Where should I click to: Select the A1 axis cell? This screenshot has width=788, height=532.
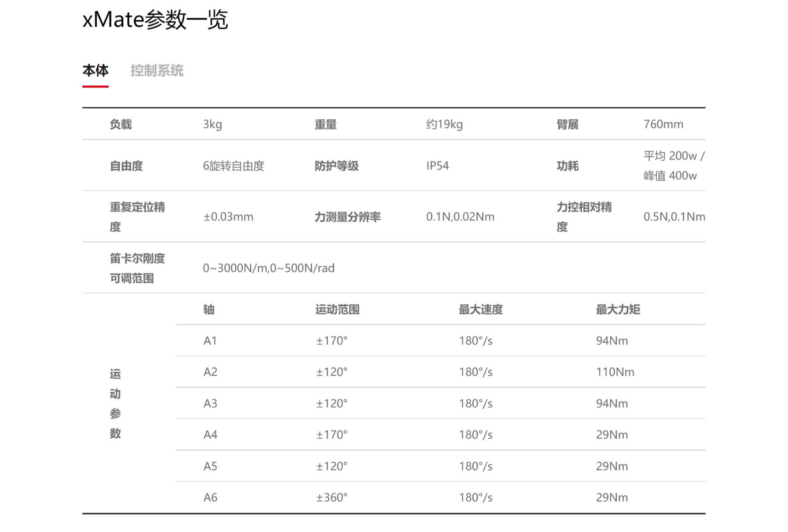click(x=210, y=341)
